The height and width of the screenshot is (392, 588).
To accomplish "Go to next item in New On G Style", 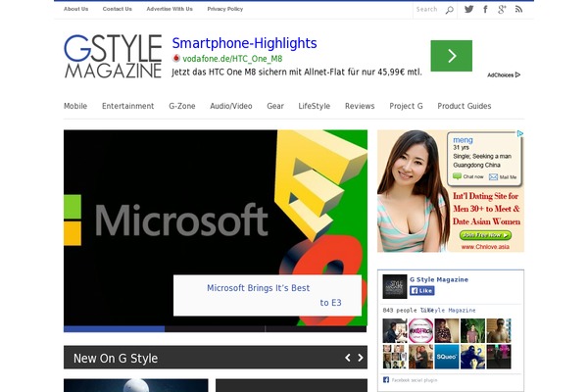I will click(x=361, y=358).
